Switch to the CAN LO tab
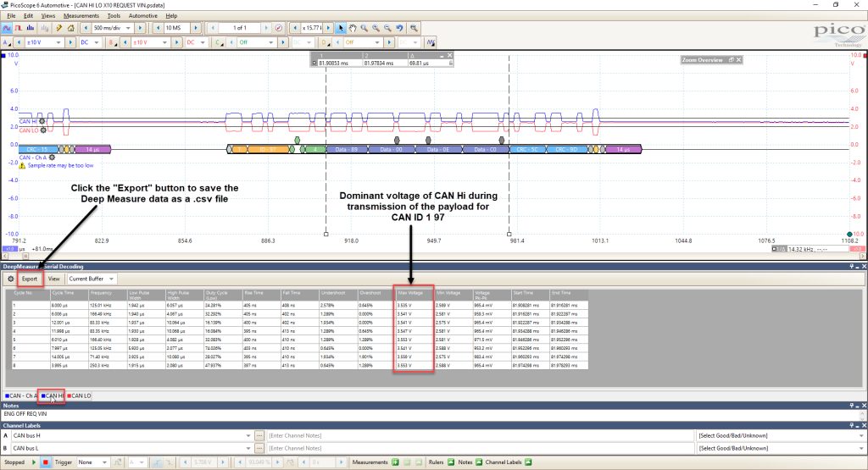Screen dimensions: 868x470 [79, 396]
